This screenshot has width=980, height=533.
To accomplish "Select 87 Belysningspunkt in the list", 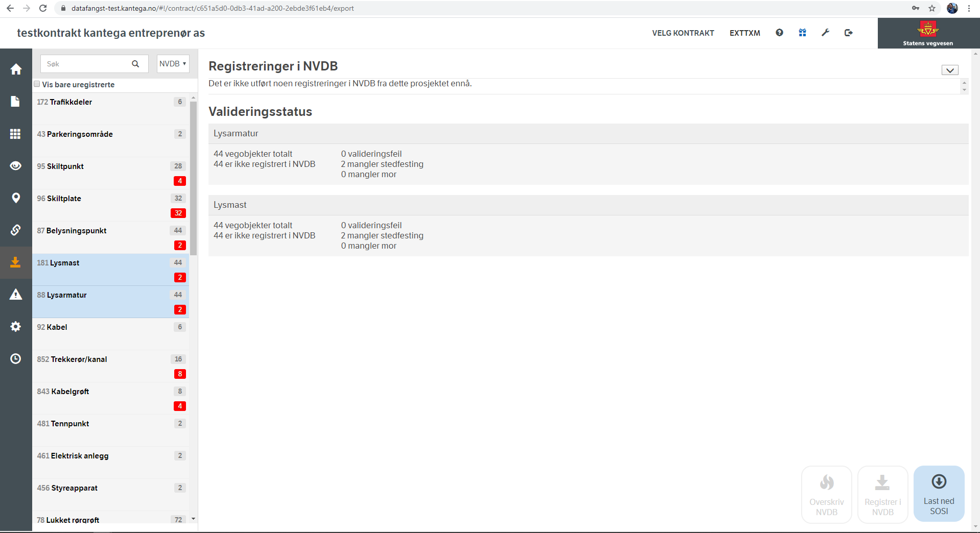I will click(110, 237).
